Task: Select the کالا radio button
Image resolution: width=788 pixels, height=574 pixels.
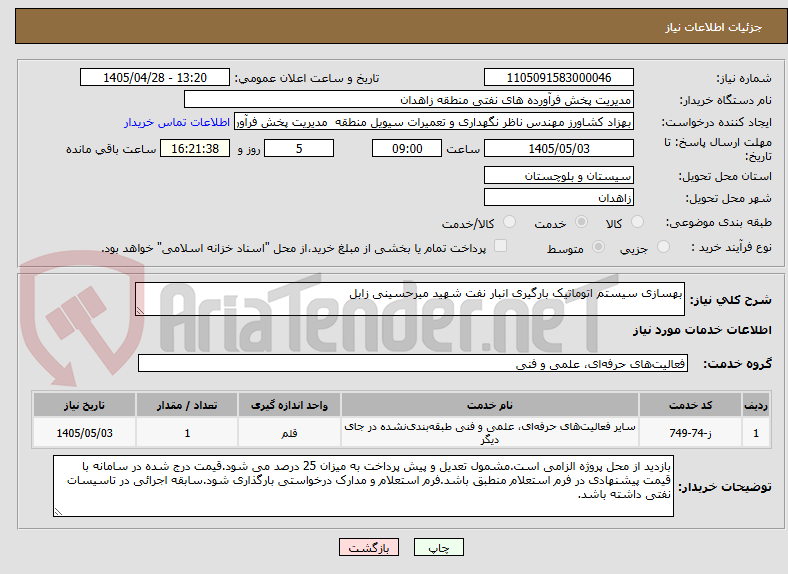Action: pos(637,222)
